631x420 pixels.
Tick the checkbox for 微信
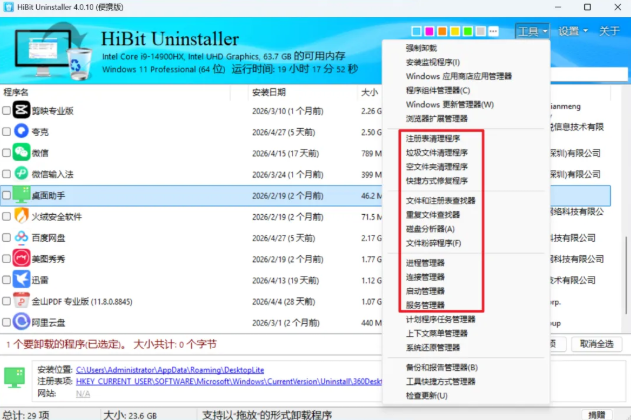tap(6, 153)
